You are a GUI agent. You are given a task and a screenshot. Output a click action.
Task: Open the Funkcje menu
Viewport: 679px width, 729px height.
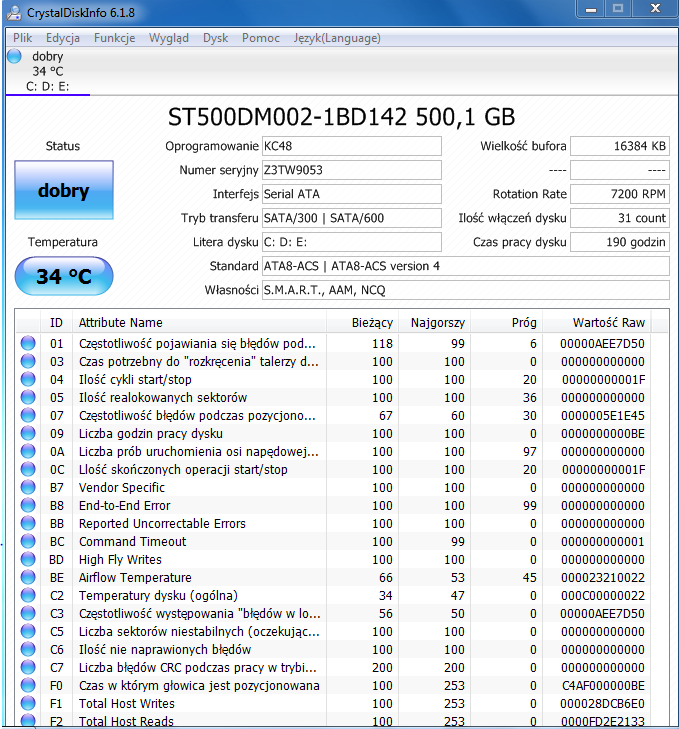[x=114, y=38]
